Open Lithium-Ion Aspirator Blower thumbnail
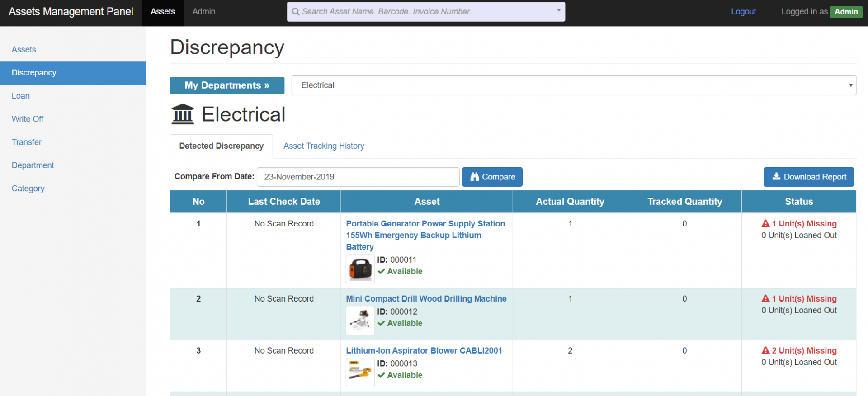Viewport: 868px width, 396px height. pos(360,372)
